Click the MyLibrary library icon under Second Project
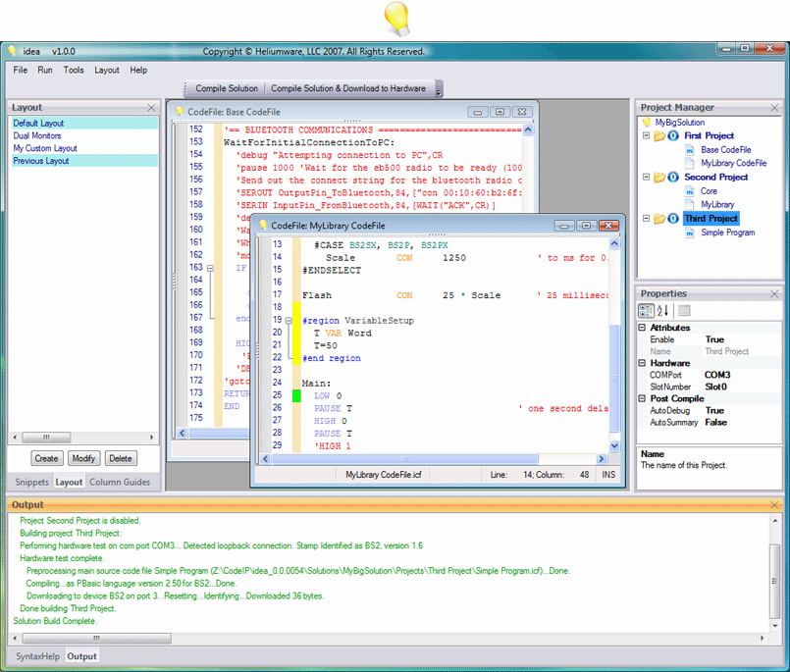This screenshot has width=790, height=672. [x=689, y=204]
